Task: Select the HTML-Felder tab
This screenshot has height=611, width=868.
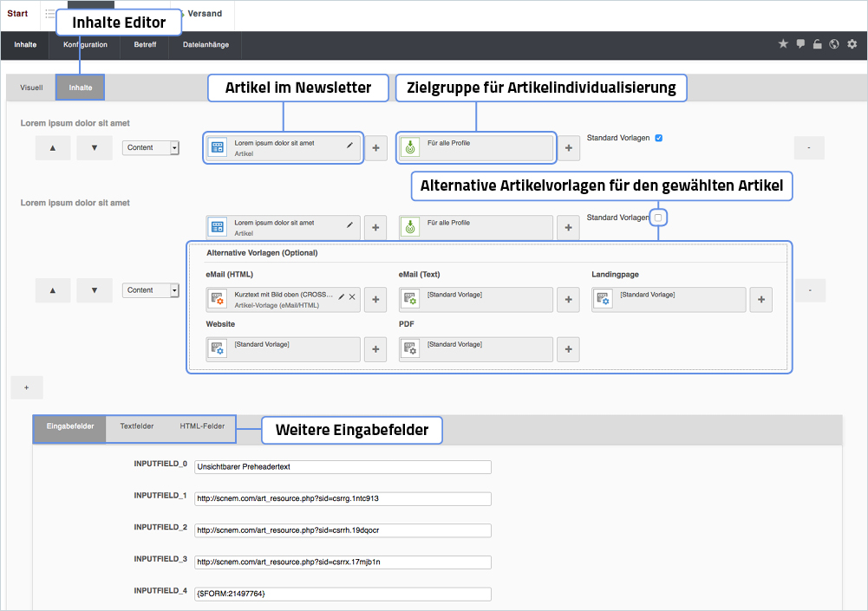Action: coord(202,426)
